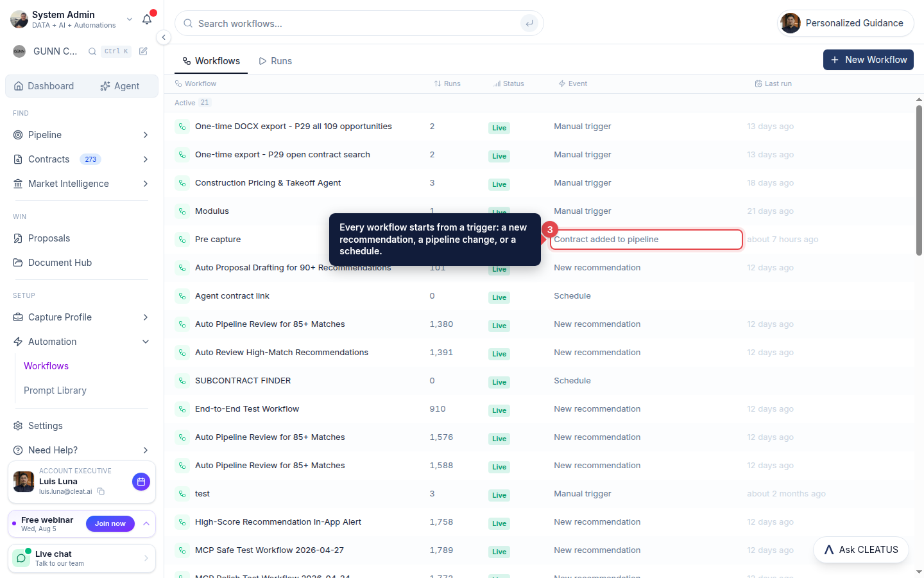Collapse the Automation section chevron

(x=146, y=342)
